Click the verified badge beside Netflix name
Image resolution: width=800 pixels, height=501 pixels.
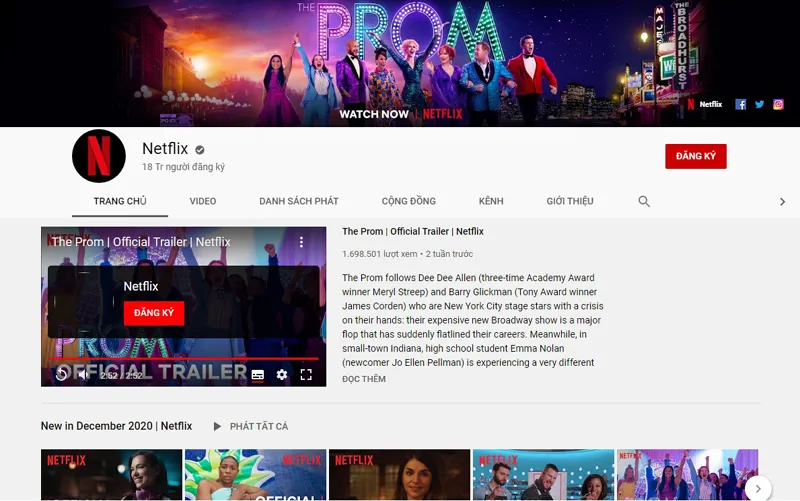pos(200,149)
